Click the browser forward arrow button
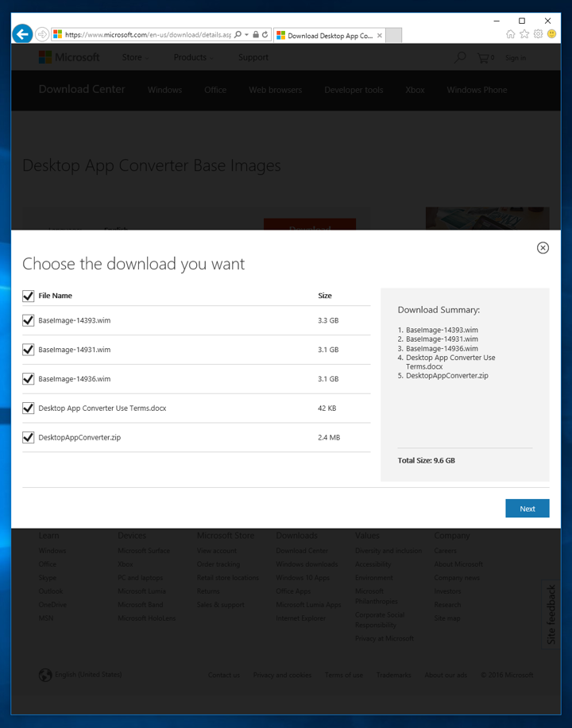Viewport: 572px width, 728px height. [42, 34]
